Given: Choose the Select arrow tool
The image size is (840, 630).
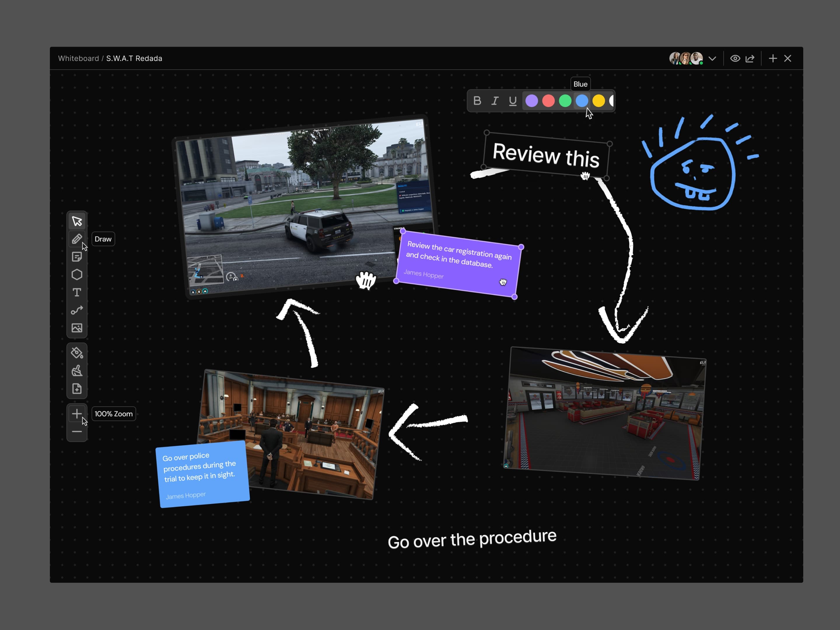Looking at the screenshot, I should pos(77,221).
